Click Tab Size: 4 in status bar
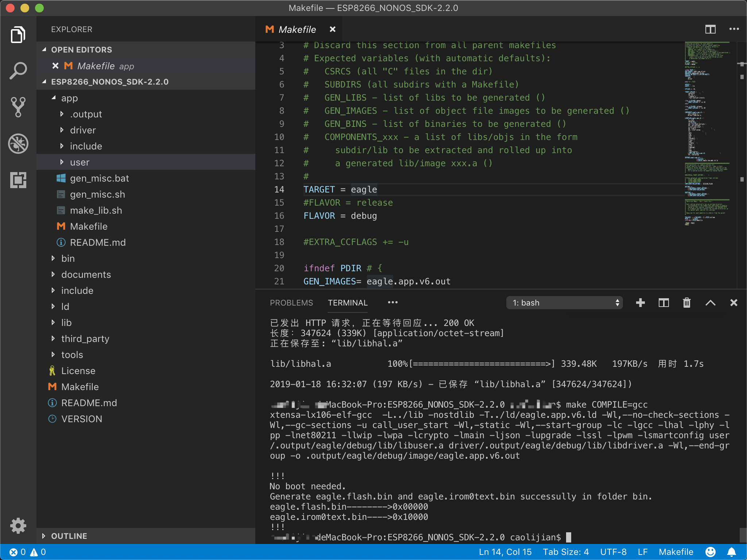 coord(566,552)
